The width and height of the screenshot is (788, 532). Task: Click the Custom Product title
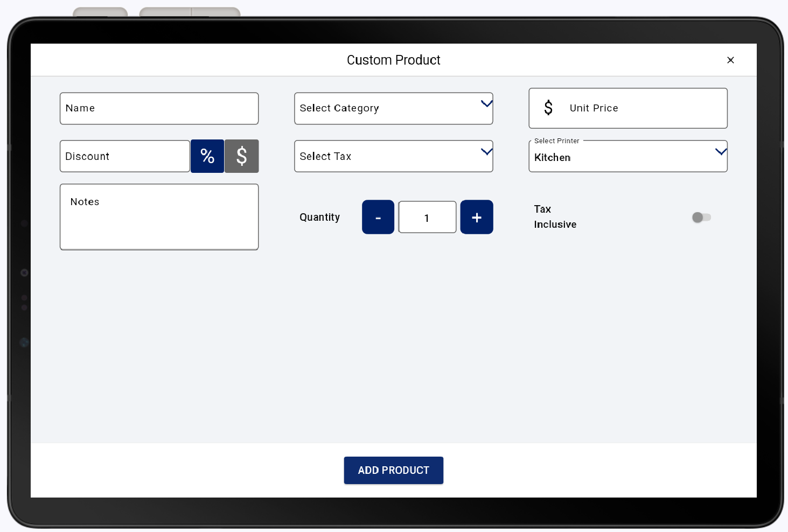coord(393,60)
